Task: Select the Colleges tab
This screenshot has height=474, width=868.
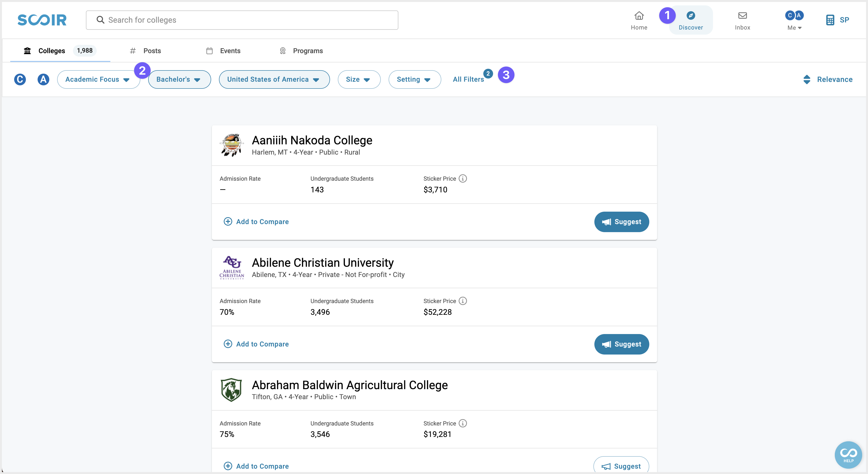Action: (52, 50)
